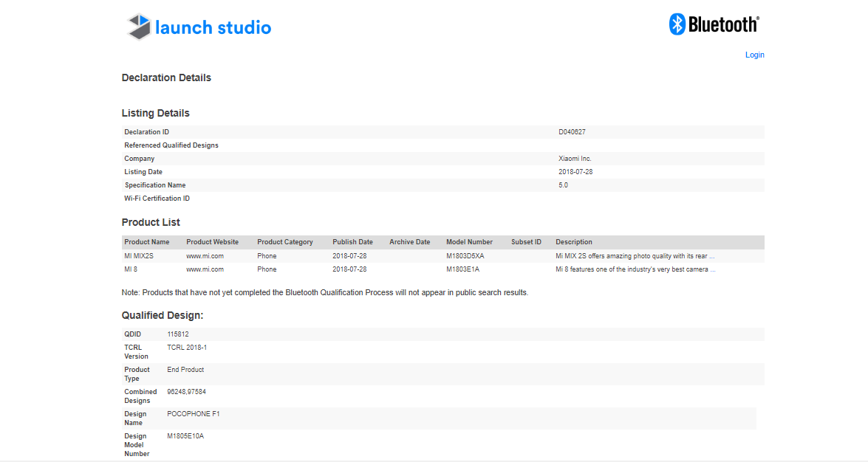Click www.mi.com in the MI 8 row
Screen dimensions: 868x462
tap(205, 269)
